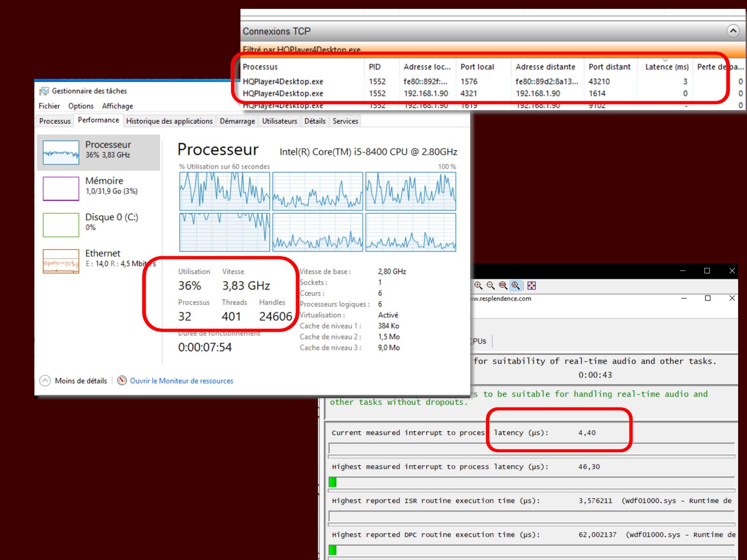
Task: Click the full screen arrows icon
Action: point(531,285)
